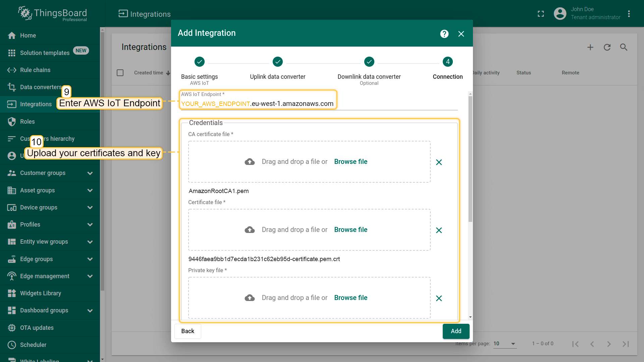Click the dialog vertical scrollbar
The height and width of the screenshot is (362, 644).
pos(470,159)
